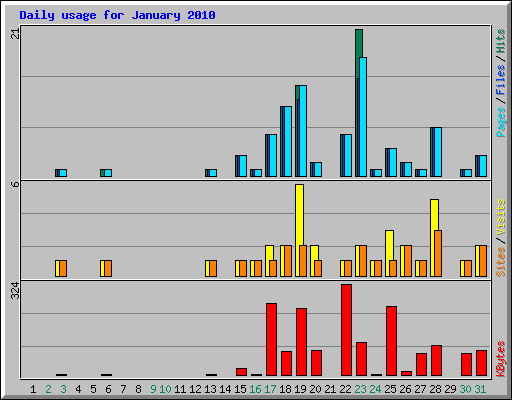Click the orange sites bar for day 31
512x400 pixels.
pyautogui.click(x=483, y=261)
